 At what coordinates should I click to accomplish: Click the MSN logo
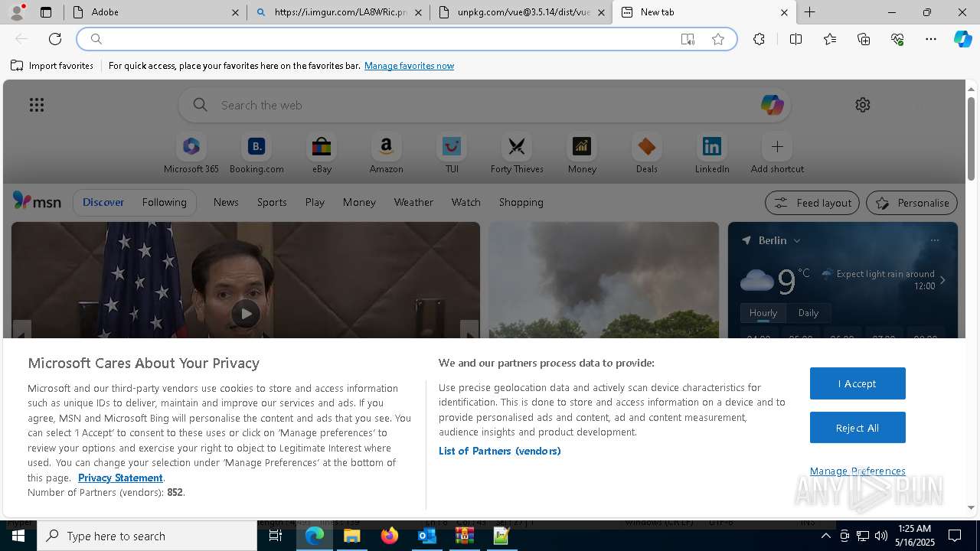pyautogui.click(x=37, y=201)
